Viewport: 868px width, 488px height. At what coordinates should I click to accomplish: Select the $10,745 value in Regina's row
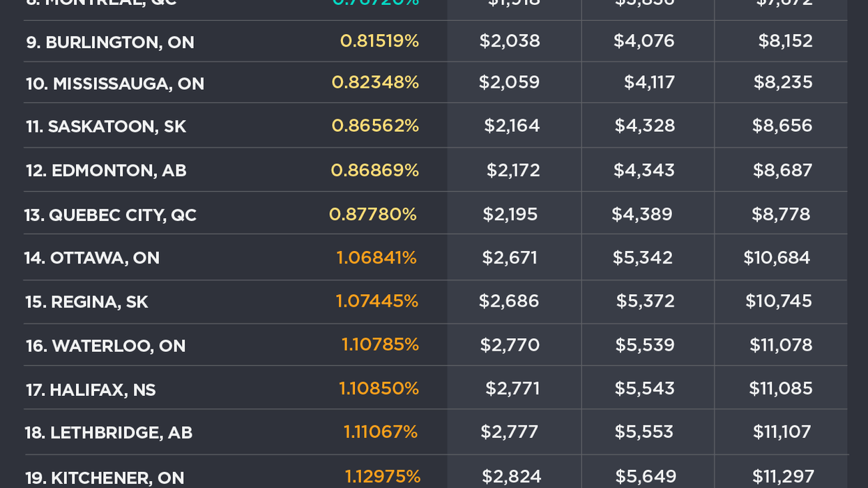point(778,301)
